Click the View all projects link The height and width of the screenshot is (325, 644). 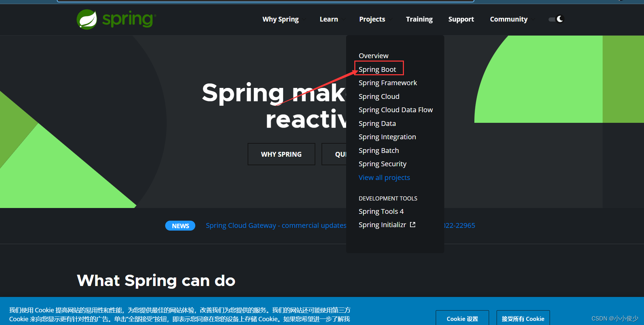(x=384, y=178)
